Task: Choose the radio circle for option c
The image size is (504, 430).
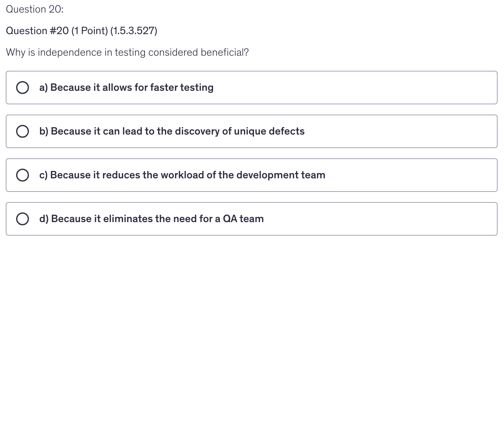Action: coord(22,175)
